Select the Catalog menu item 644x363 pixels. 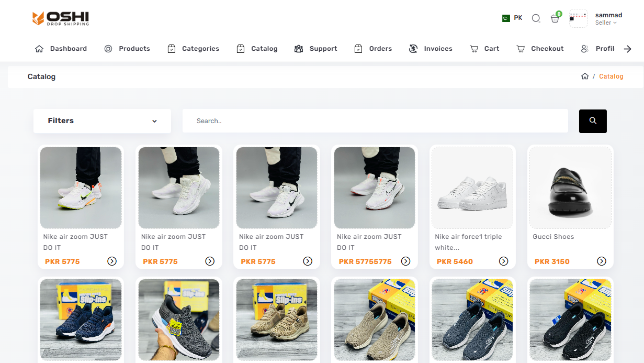[257, 49]
